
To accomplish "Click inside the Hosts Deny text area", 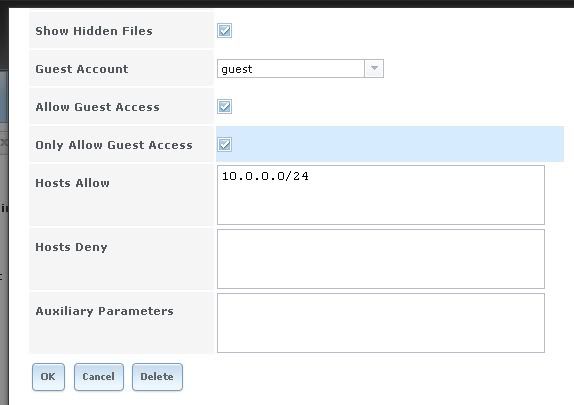I will [381, 259].
